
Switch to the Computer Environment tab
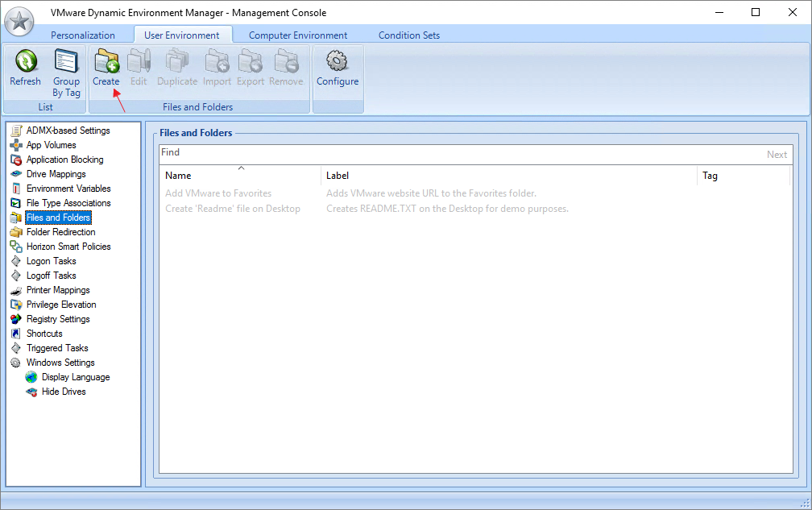pos(297,35)
